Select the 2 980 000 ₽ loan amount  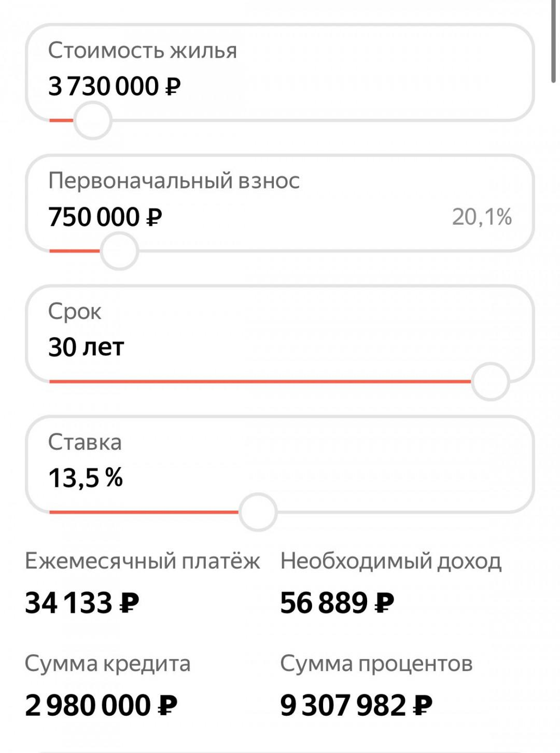coord(101,706)
